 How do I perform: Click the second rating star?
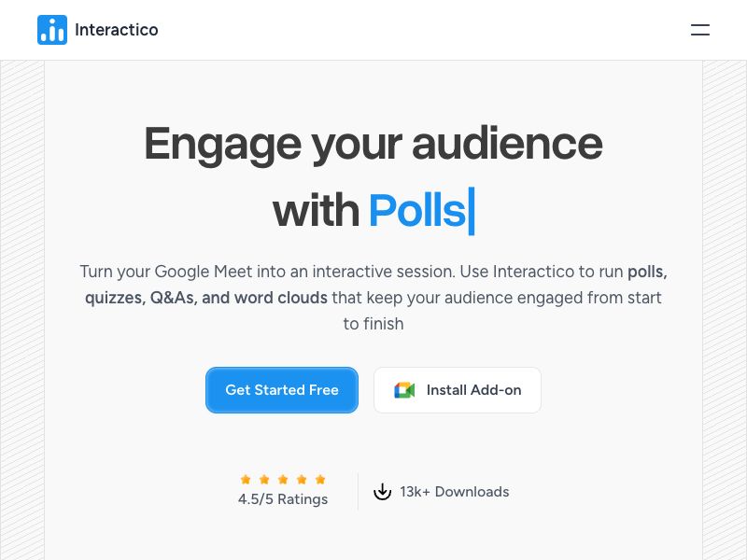pos(264,479)
